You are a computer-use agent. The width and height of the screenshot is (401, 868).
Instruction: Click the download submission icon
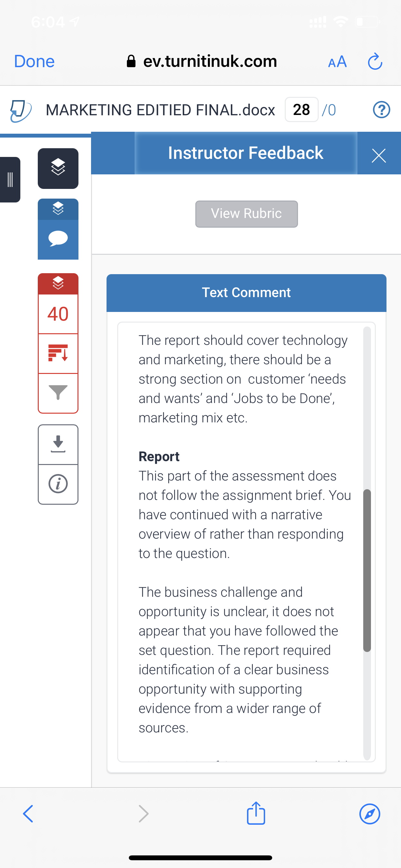tap(58, 444)
